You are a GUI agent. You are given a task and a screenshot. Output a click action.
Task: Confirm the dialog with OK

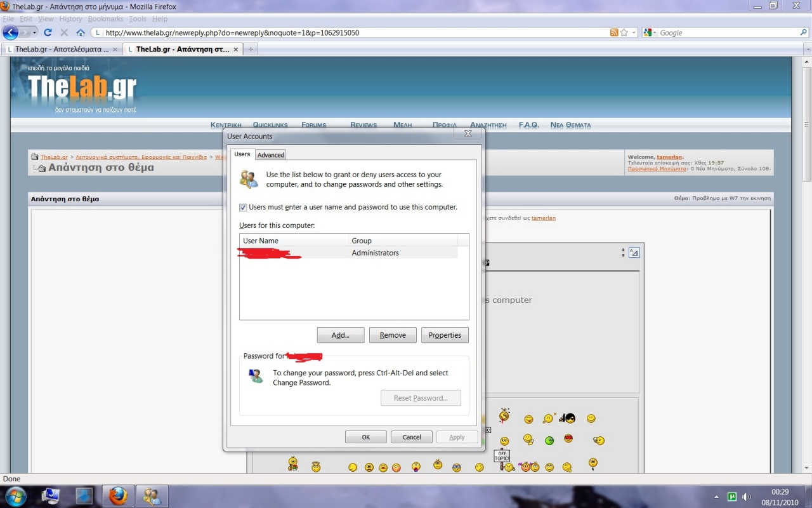[366, 437]
